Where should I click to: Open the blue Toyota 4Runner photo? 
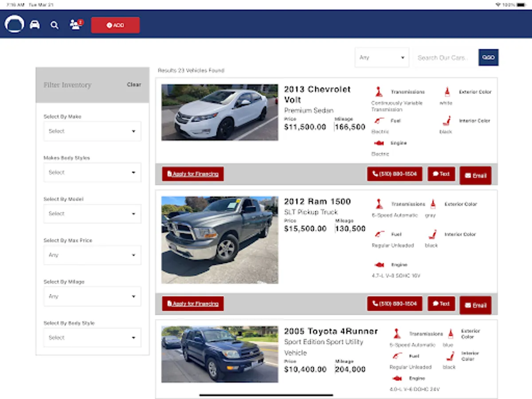[220, 355]
